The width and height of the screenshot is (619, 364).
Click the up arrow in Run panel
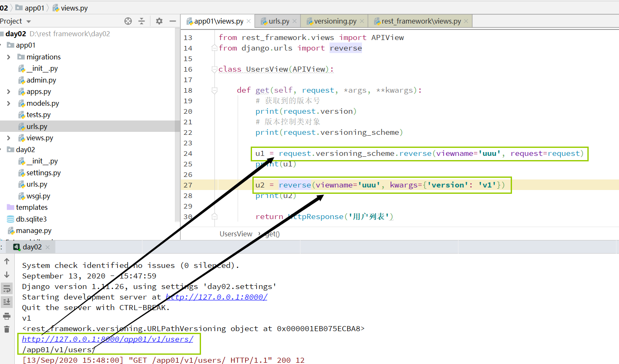click(x=7, y=261)
